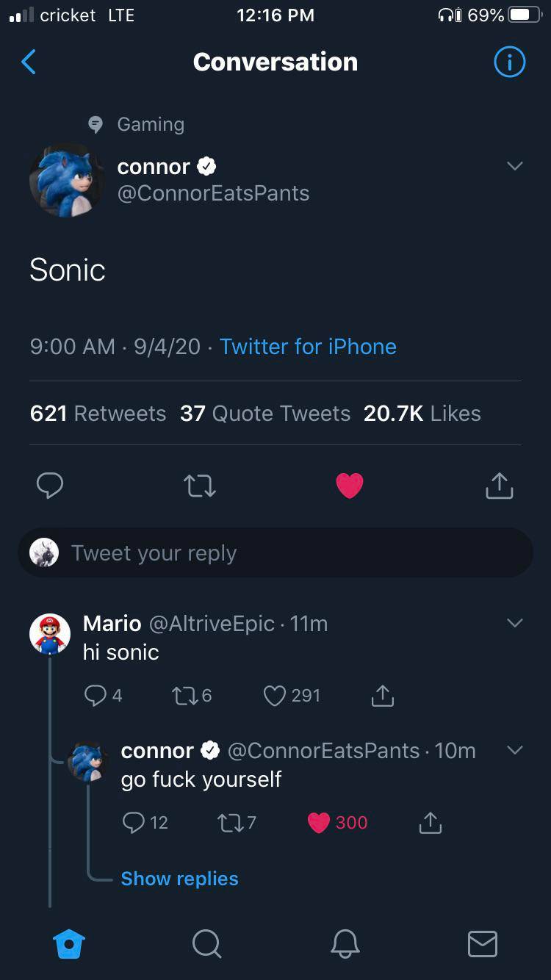
Task: Show replies under connor's reply
Action: click(179, 879)
